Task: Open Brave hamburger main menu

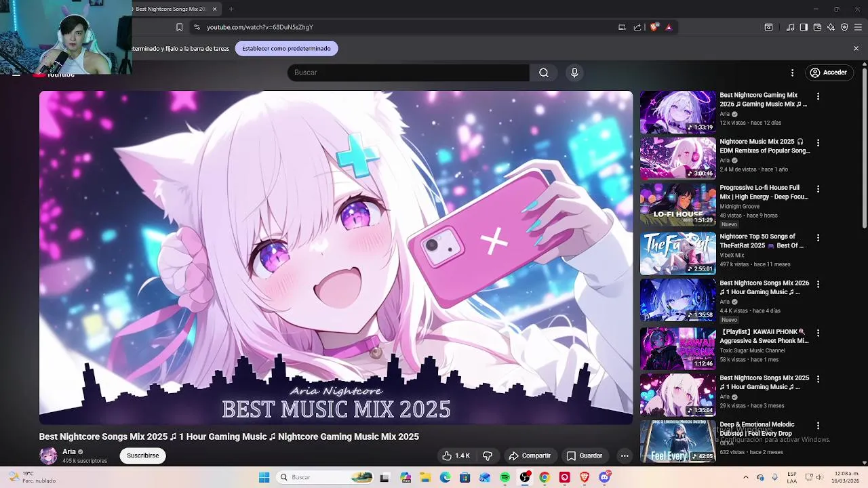Action: click(x=858, y=27)
